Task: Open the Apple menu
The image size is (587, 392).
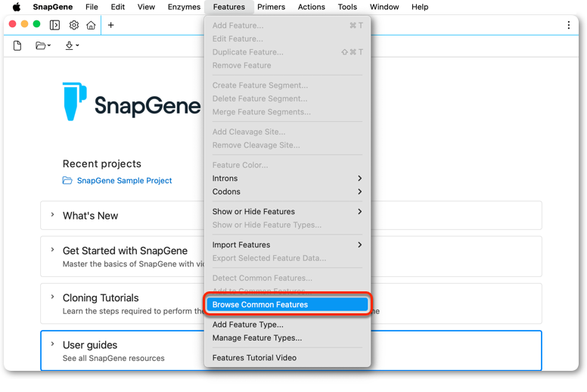Action: pyautogui.click(x=17, y=7)
